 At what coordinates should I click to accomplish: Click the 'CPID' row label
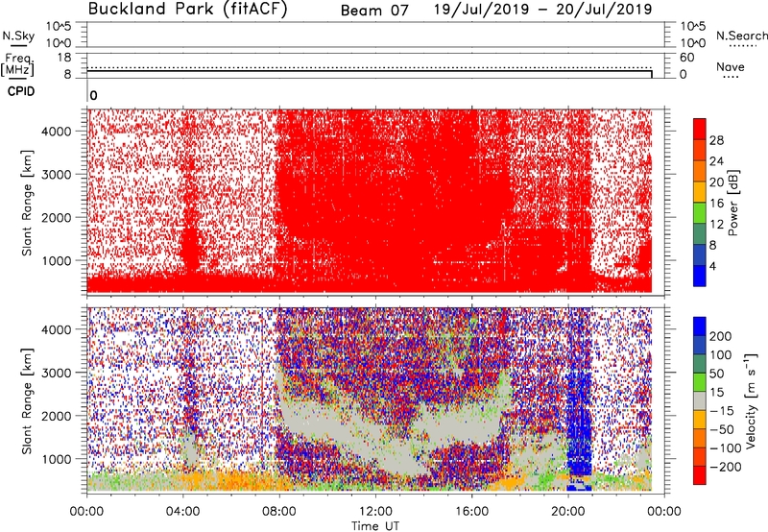click(x=21, y=91)
